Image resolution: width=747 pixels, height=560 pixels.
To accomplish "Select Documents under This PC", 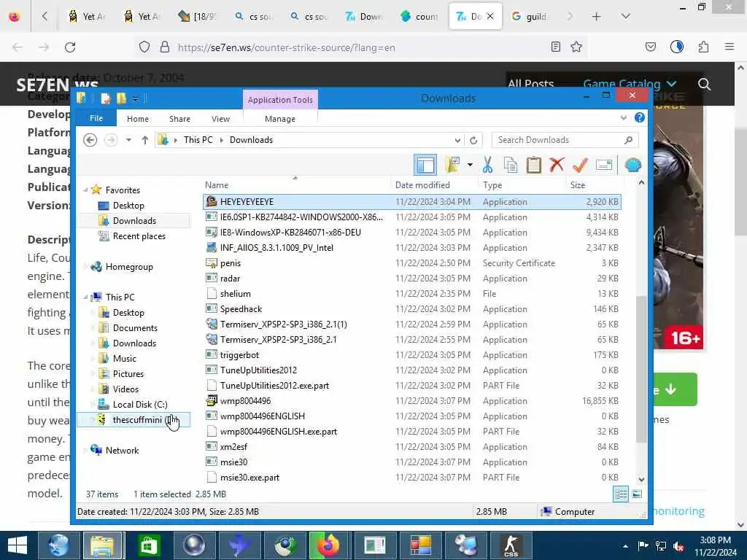I will click(x=135, y=327).
